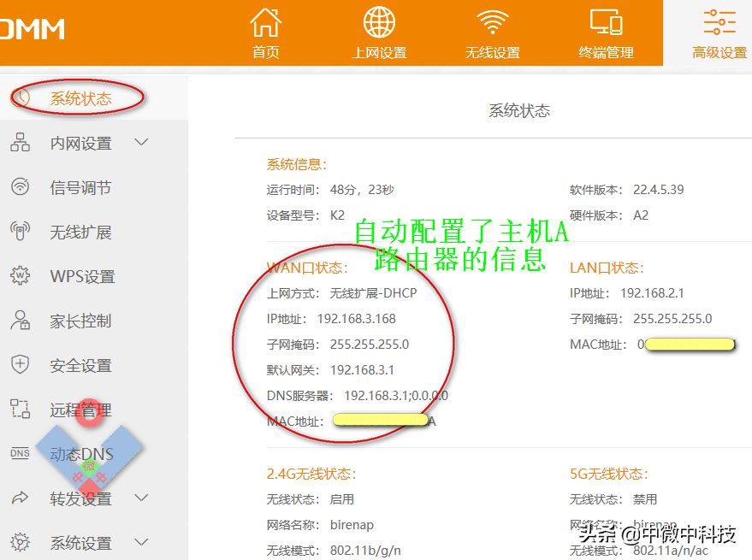
Task: Click the gear icon beside 系统设置
Action: pyautogui.click(x=21, y=542)
